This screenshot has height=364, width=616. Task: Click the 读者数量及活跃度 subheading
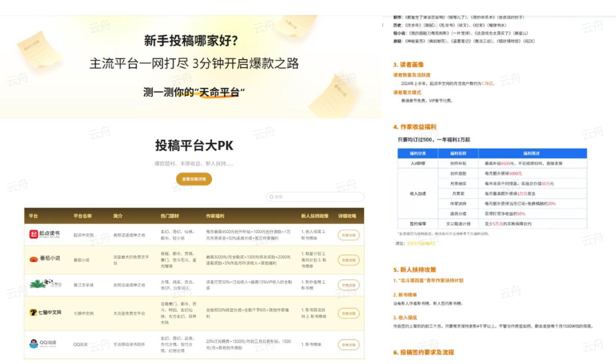(x=412, y=75)
